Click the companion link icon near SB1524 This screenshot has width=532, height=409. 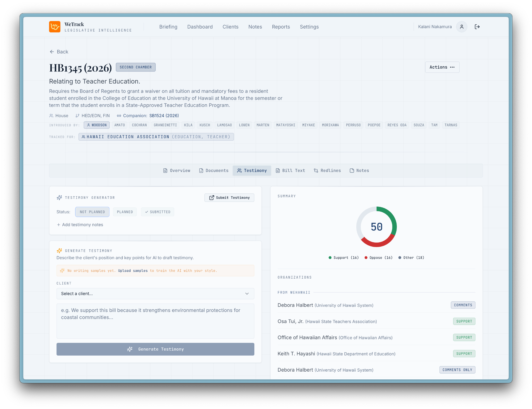(x=119, y=115)
